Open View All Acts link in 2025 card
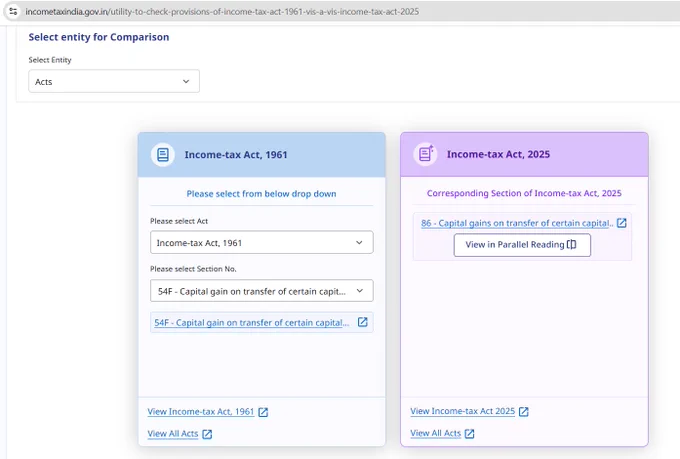 pyautogui.click(x=435, y=433)
